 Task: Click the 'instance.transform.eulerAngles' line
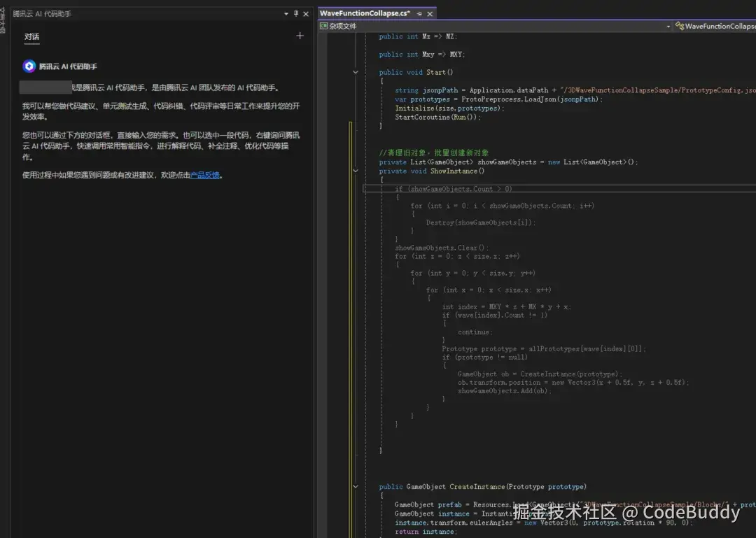544,523
